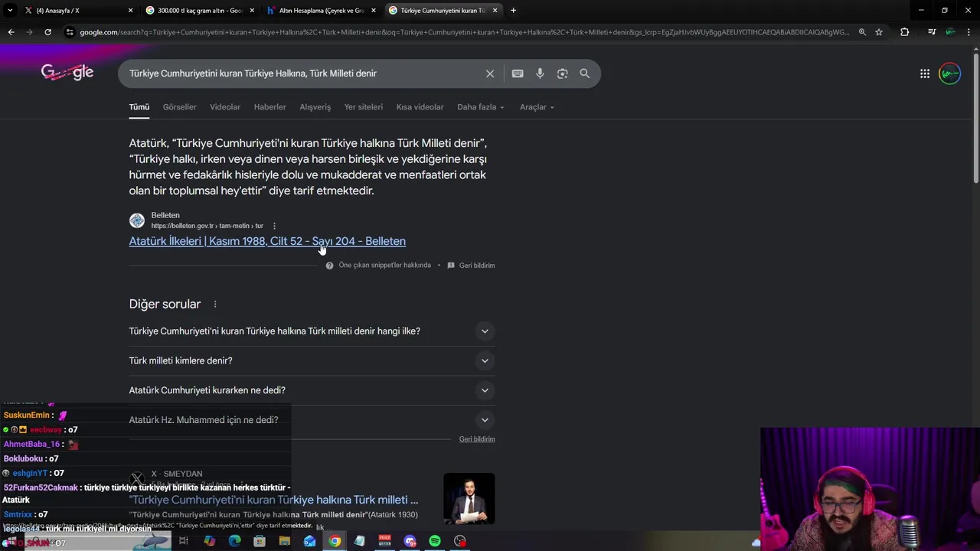Expand 'Türk milleti kimlere denir?' question
The width and height of the screenshot is (980, 551).
pos(312,360)
